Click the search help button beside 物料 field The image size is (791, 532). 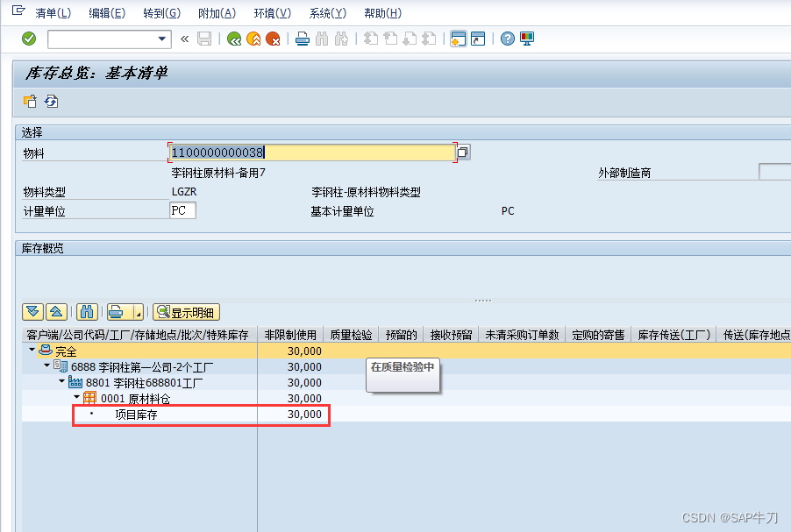pos(463,152)
